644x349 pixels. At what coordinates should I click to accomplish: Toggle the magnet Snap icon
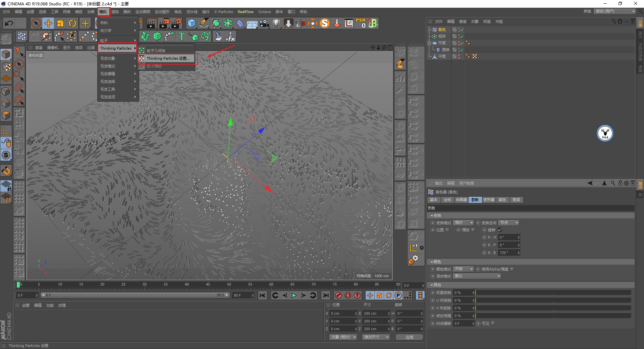[6, 171]
